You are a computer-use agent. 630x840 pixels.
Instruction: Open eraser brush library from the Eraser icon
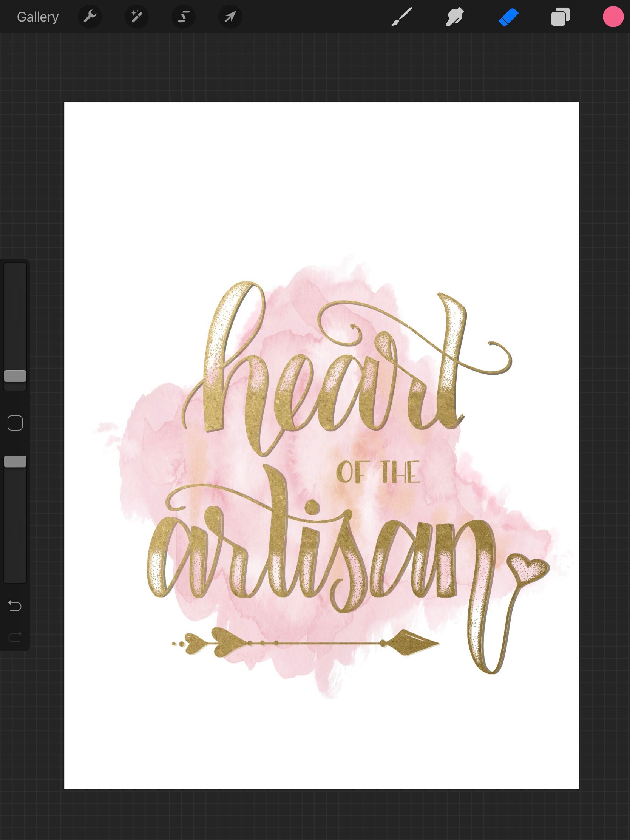[509, 17]
